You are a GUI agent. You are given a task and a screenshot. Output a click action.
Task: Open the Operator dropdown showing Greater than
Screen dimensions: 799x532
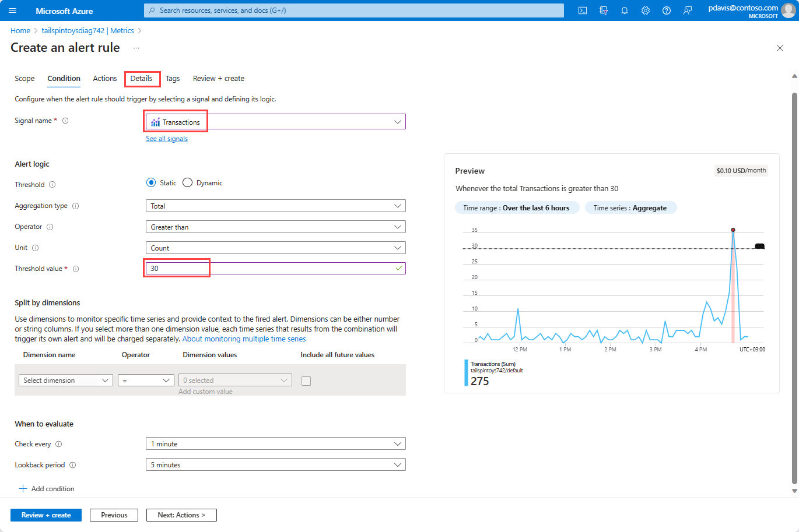click(275, 227)
